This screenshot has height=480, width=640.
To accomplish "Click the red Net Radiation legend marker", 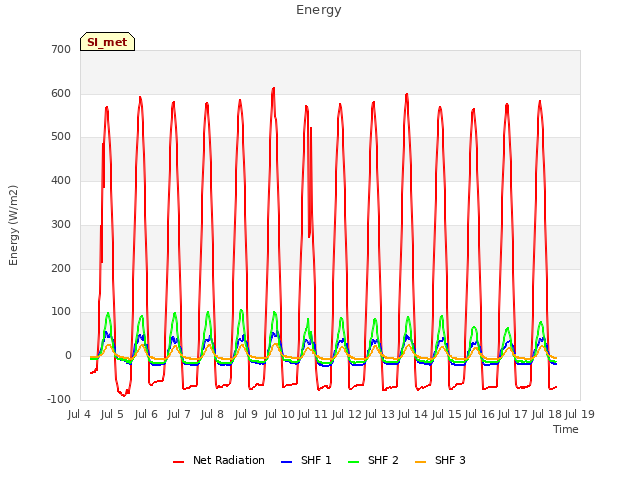I will [178, 462].
